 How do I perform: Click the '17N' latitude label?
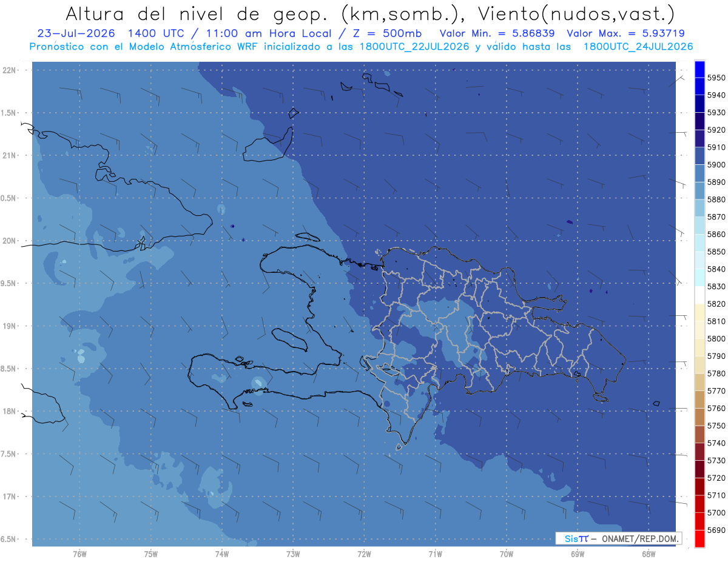(10, 497)
